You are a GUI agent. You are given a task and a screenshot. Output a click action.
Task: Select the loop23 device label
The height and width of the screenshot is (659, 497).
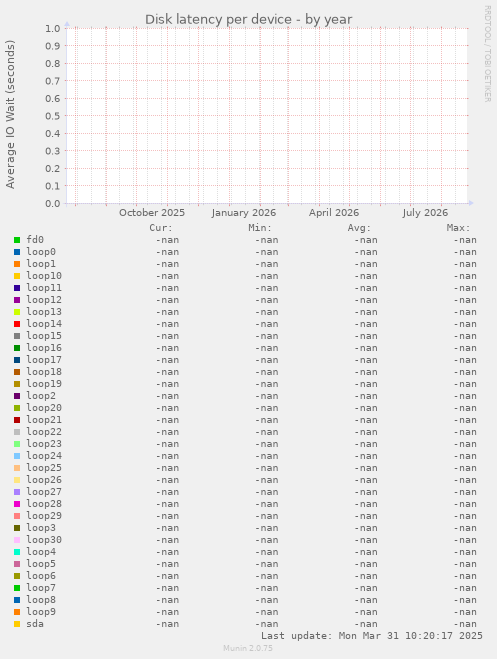44,444
